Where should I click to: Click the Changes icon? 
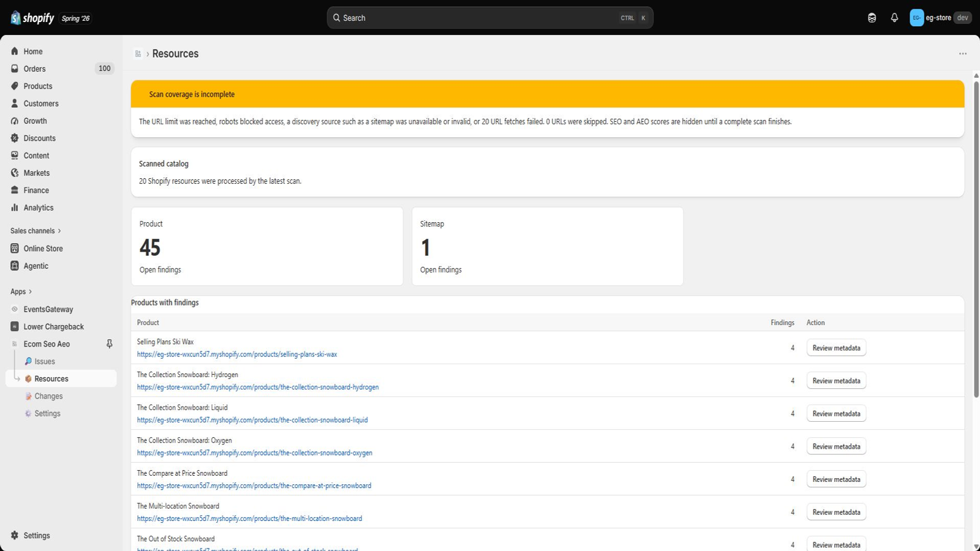[x=28, y=396]
